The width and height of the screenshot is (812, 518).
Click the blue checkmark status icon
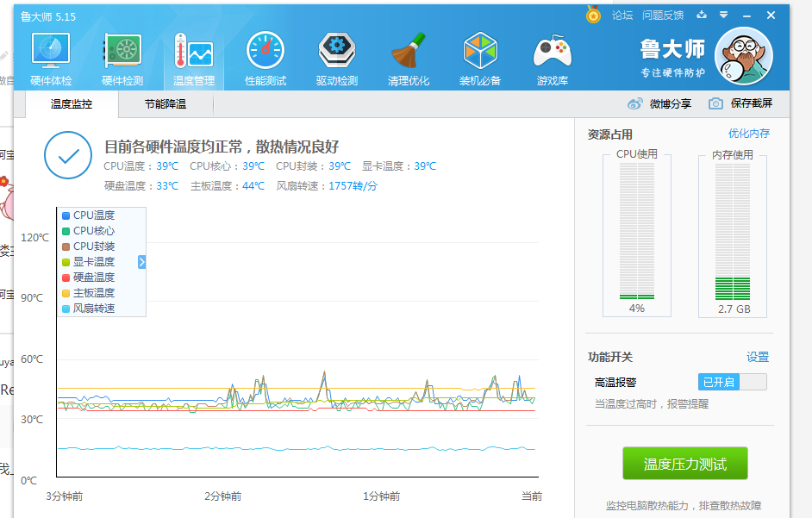coord(68,155)
